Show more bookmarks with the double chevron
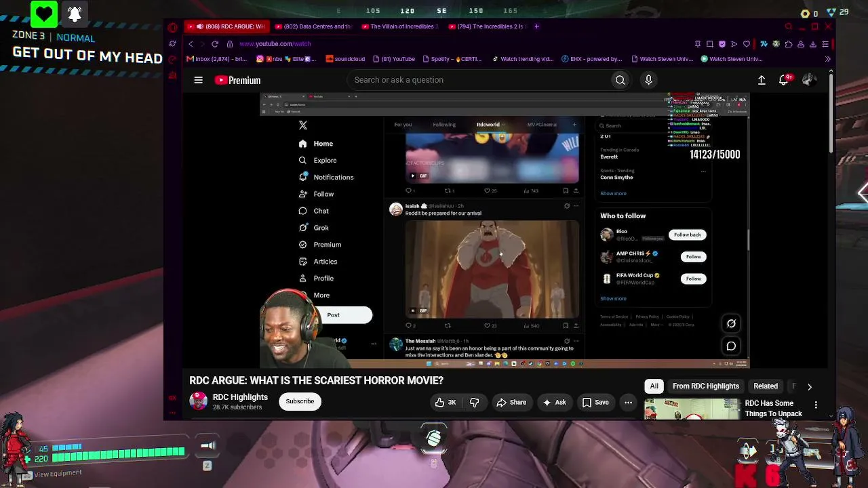This screenshot has height=488, width=868. tap(827, 59)
